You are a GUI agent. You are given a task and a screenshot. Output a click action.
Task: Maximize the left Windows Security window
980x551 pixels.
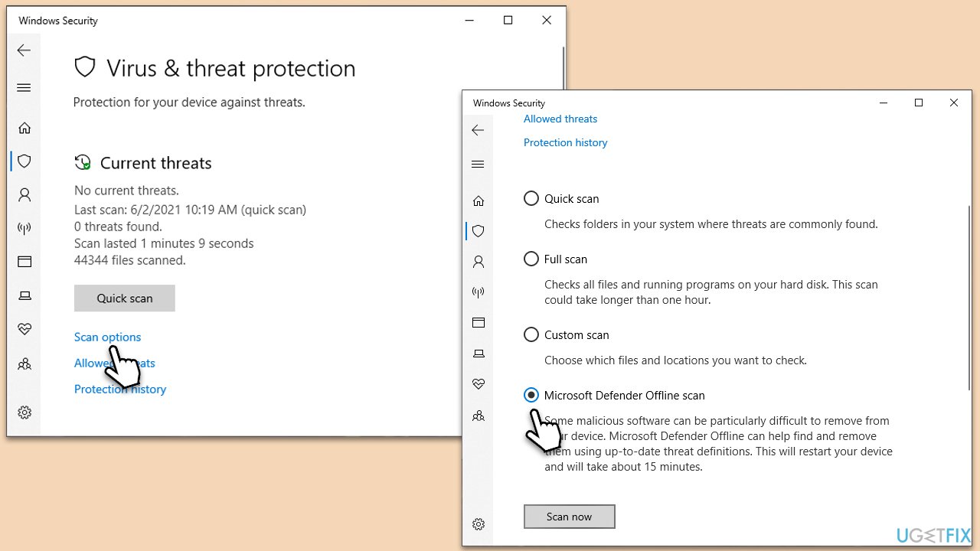(508, 21)
